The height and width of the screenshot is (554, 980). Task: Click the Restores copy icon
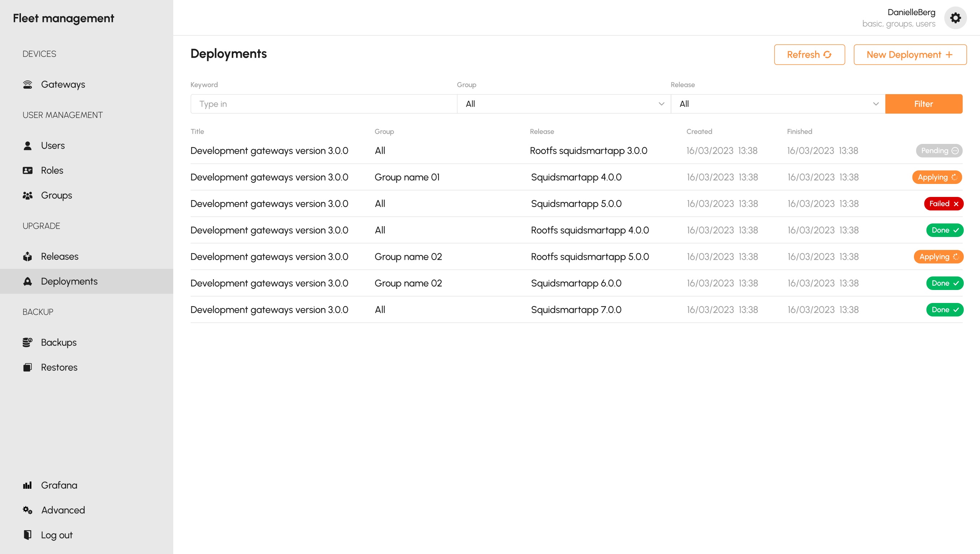pos(27,368)
